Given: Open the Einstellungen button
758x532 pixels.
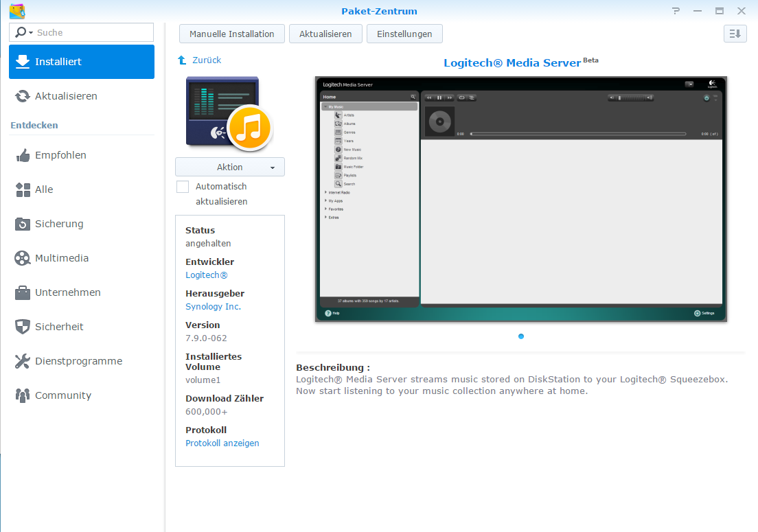Looking at the screenshot, I should click(404, 34).
